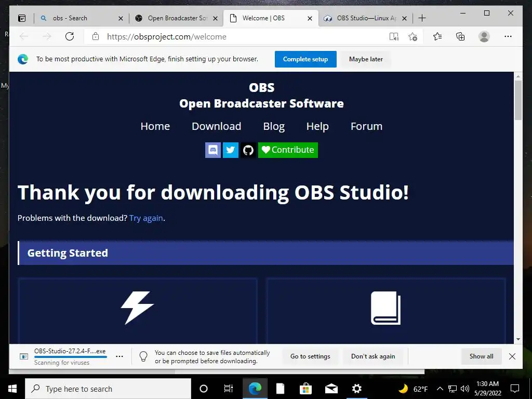Click Don't ask again button

373,356
